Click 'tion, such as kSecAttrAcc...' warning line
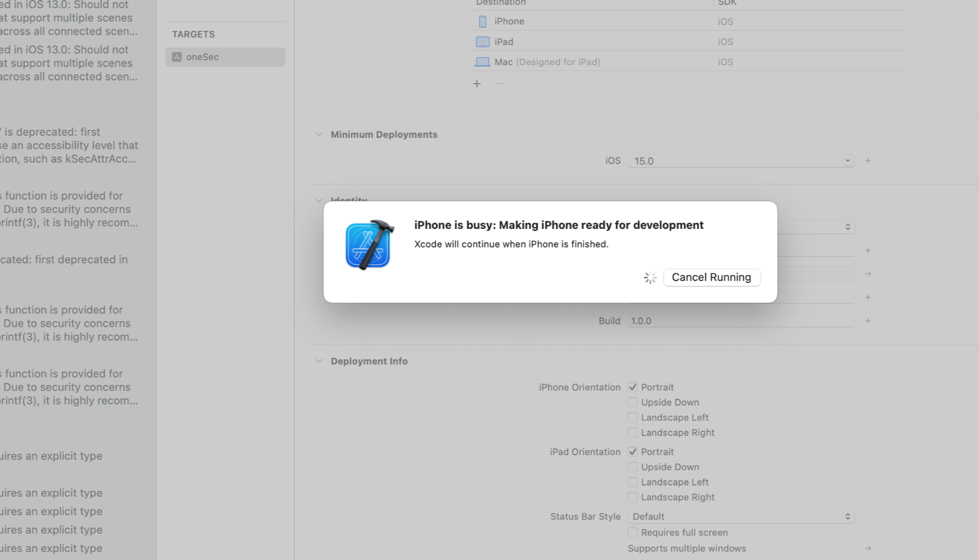 coord(68,159)
